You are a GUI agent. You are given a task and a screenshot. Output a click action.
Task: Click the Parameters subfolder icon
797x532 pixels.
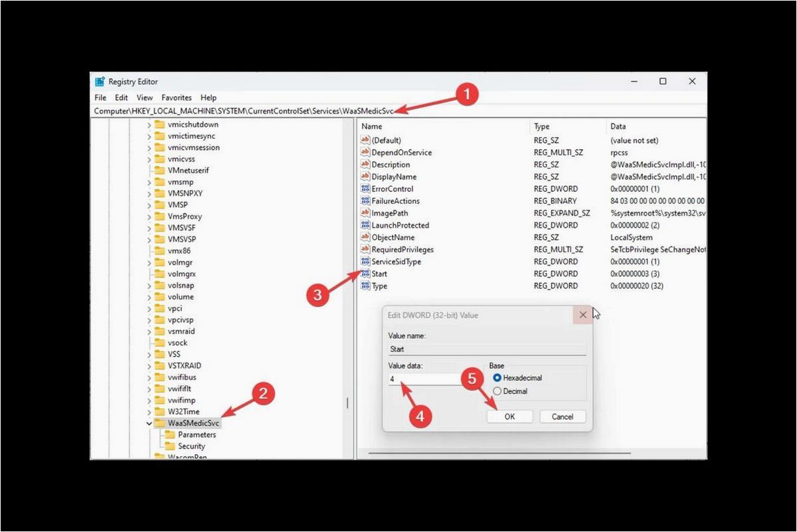tap(169, 434)
